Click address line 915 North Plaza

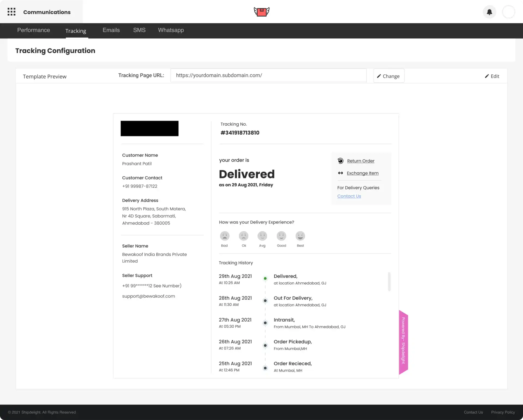click(154, 209)
